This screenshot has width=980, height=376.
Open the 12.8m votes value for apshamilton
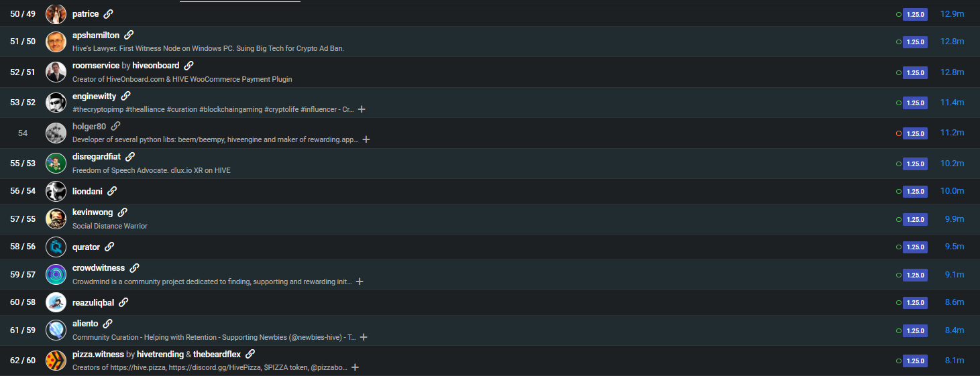point(952,42)
